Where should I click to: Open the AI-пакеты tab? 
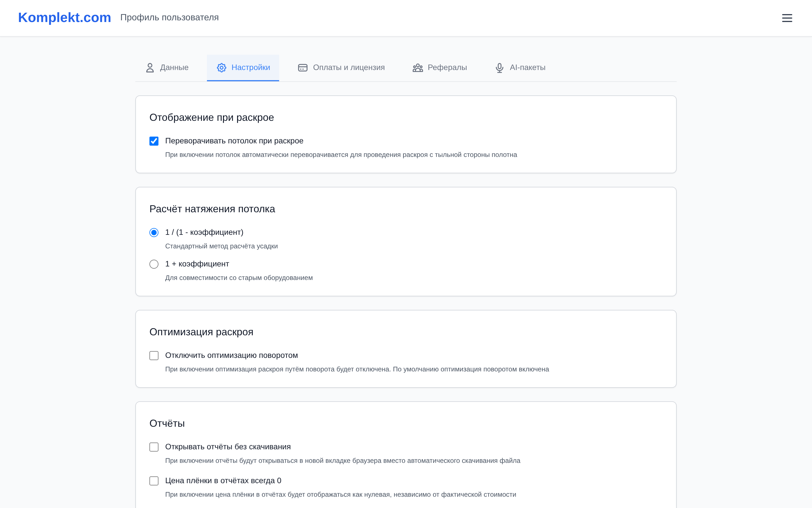pos(520,68)
